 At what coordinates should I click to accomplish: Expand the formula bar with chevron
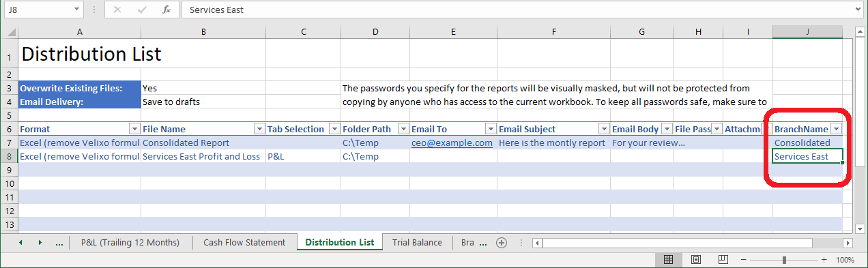click(858, 10)
